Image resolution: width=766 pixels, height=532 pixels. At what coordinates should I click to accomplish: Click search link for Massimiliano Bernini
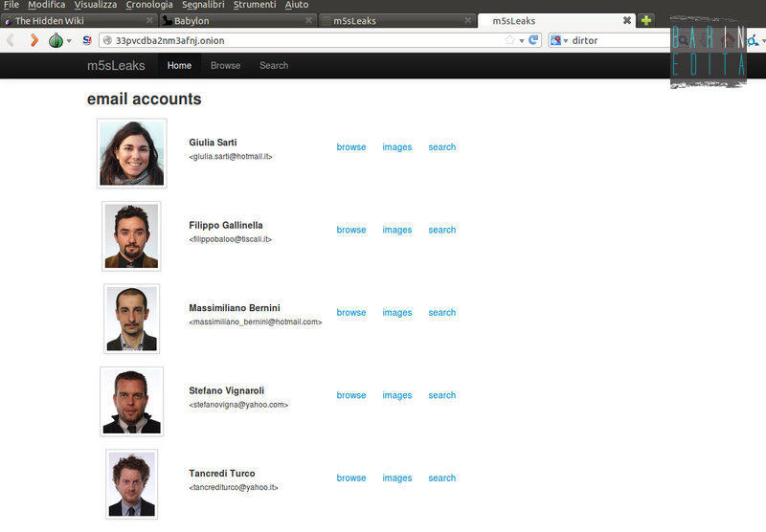tap(442, 312)
